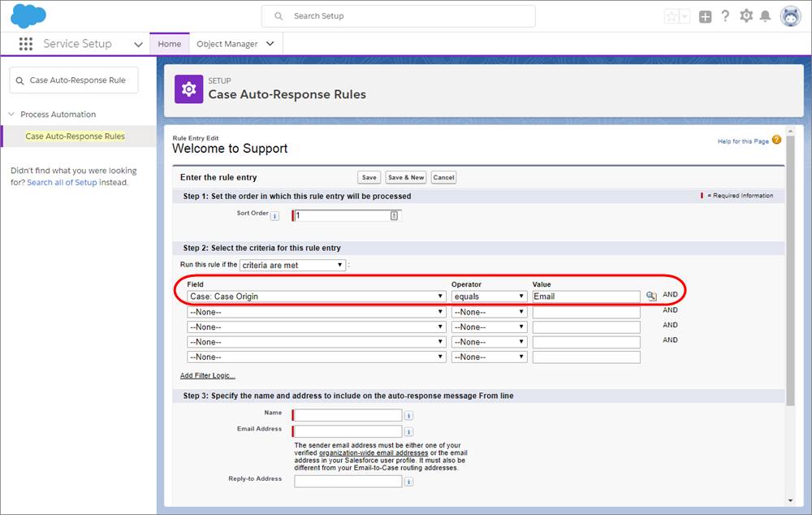Open the third row Field --None-- dropdown

click(317, 327)
